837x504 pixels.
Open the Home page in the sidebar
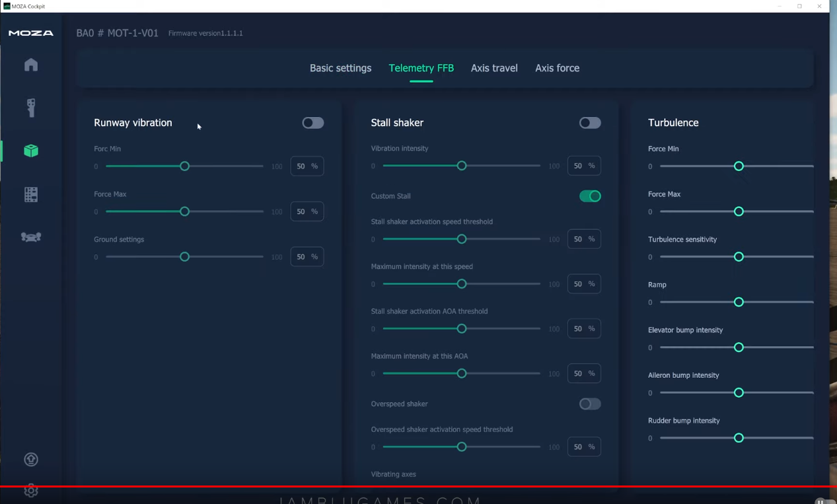[x=30, y=64]
